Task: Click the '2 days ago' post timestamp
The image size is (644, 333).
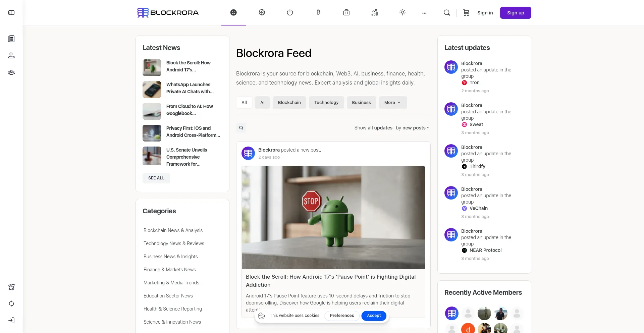Action: pos(269,157)
